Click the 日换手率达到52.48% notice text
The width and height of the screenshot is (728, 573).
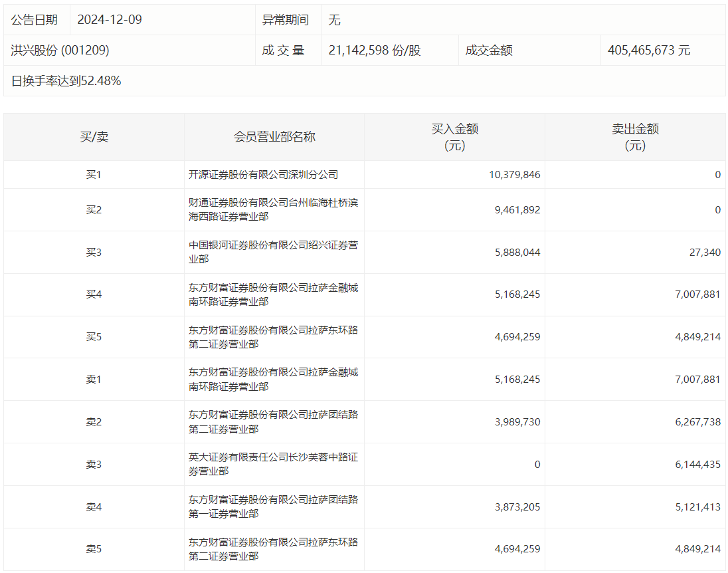click(66, 81)
